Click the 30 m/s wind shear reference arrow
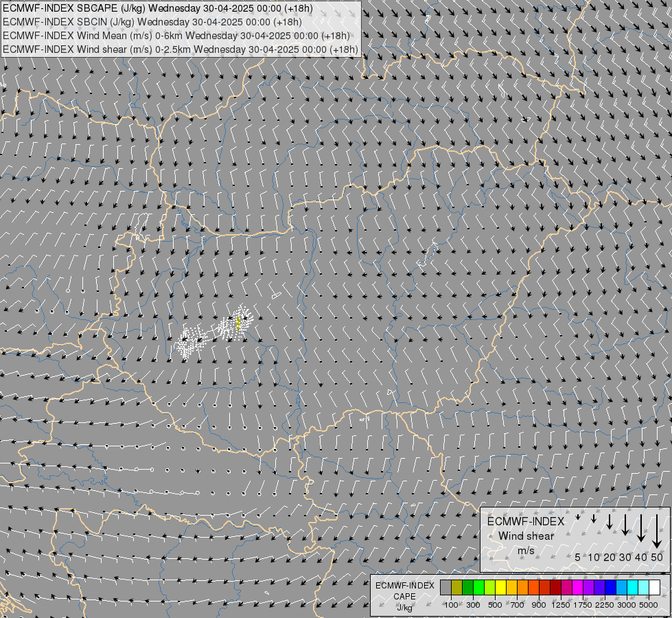The width and height of the screenshot is (672, 618). (x=625, y=525)
